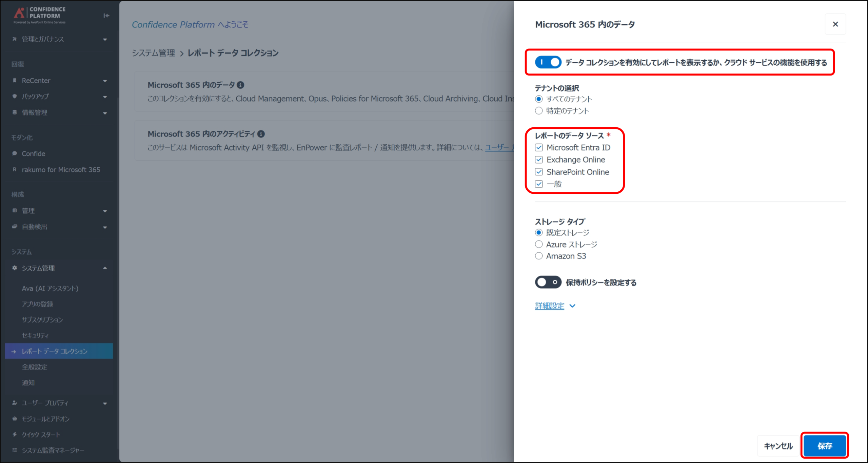Uncheck the Exchange Online checkbox
Screen dimensions: 868x463
click(539, 160)
